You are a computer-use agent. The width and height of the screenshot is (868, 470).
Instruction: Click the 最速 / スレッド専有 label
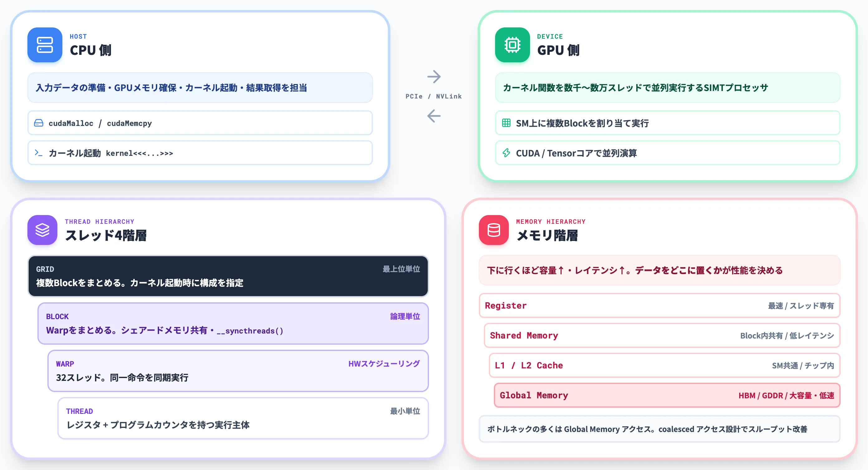click(801, 306)
